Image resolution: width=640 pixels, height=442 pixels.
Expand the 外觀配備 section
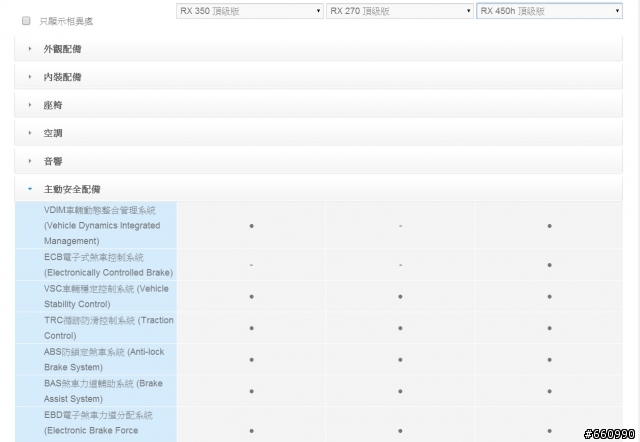[x=318, y=49]
